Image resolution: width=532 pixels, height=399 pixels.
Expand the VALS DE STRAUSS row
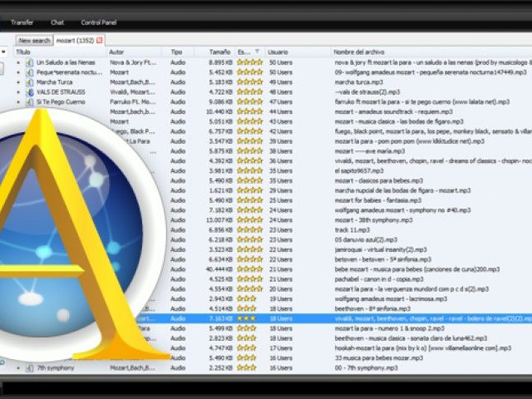(x=18, y=92)
